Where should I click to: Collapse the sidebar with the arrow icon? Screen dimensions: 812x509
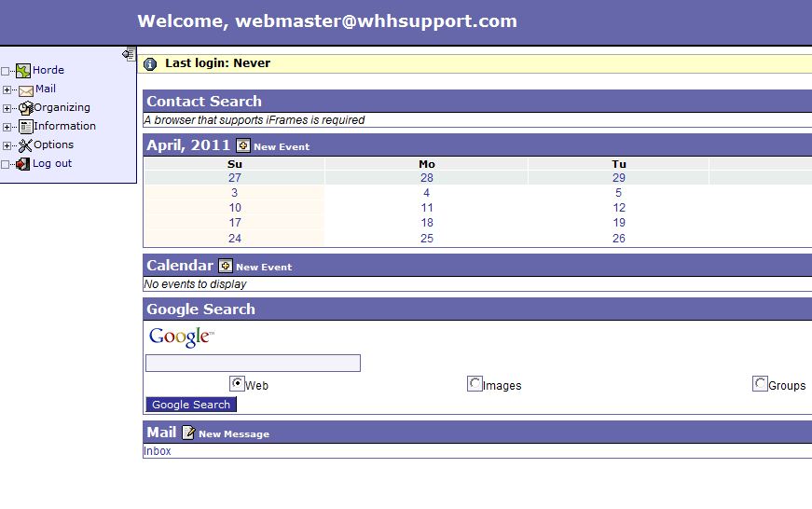pos(129,55)
